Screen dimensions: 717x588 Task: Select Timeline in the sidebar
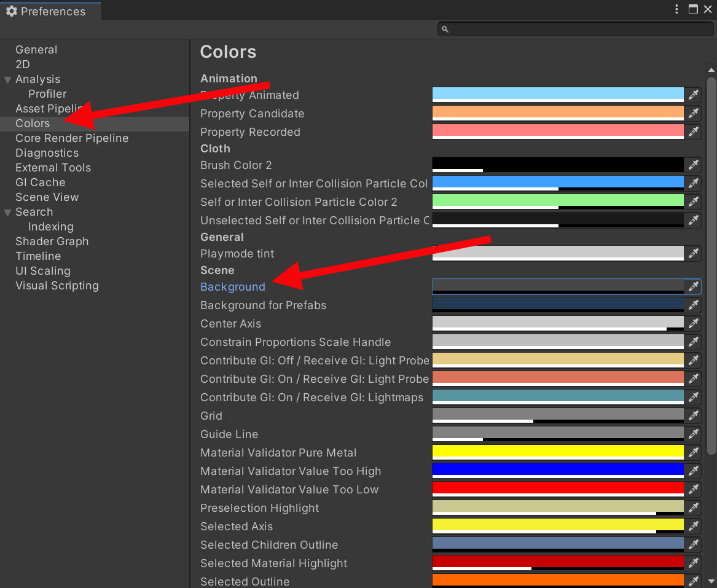click(x=38, y=256)
